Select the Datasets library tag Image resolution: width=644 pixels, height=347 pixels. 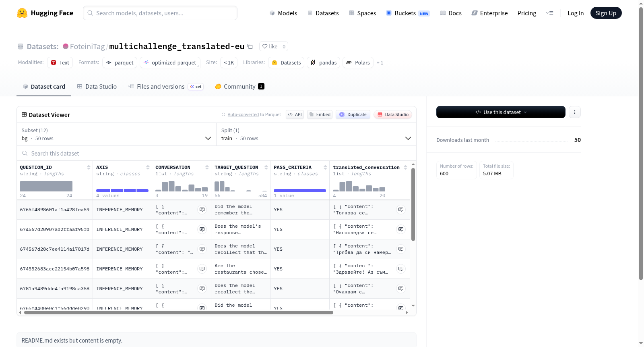coord(286,62)
